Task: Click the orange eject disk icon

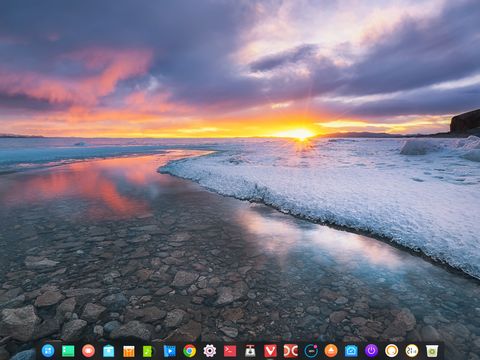Action: [331, 351]
